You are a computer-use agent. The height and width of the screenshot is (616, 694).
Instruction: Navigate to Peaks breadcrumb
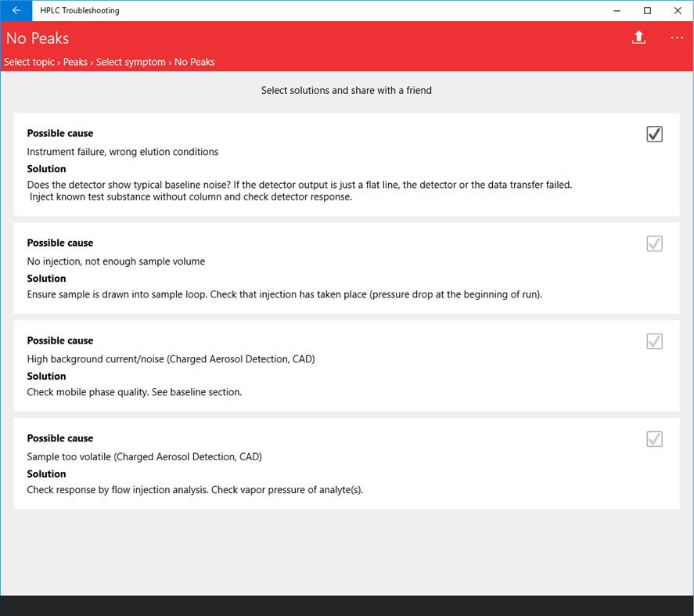coord(75,62)
